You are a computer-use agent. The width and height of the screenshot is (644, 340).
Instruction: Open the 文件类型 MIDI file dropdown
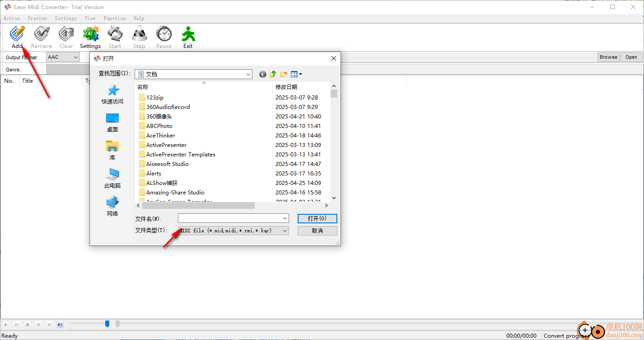(x=233, y=231)
